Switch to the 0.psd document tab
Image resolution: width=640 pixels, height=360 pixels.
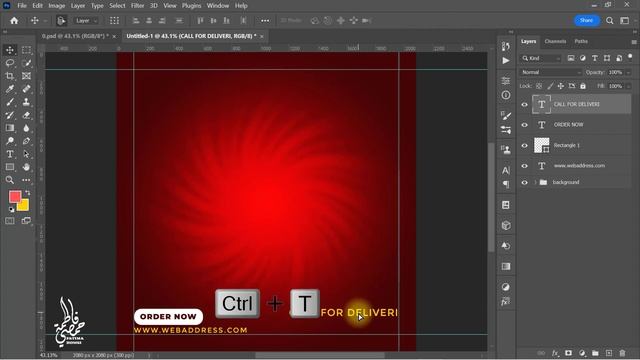75,36
